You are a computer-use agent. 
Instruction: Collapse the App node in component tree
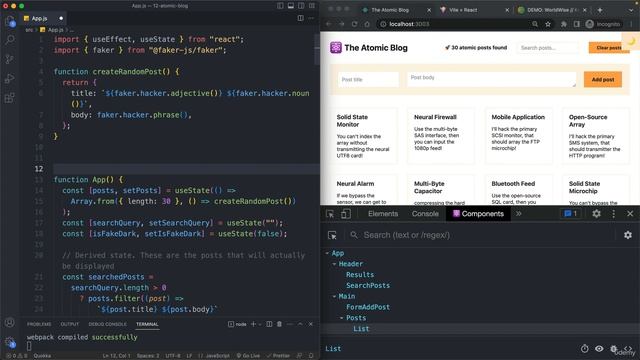point(327,253)
